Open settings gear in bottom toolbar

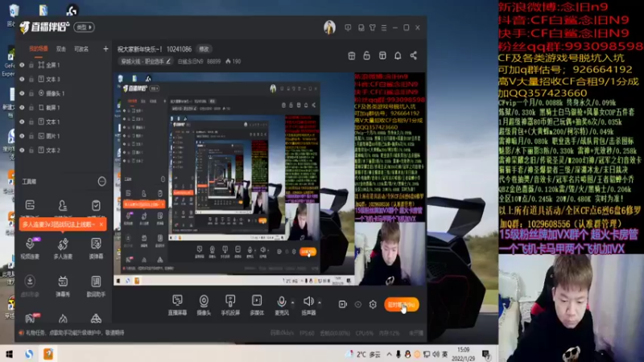tap(373, 304)
